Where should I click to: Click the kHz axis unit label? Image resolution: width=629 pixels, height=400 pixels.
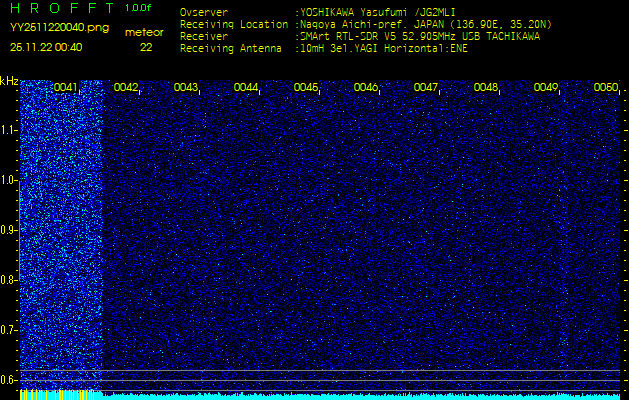pos(9,81)
